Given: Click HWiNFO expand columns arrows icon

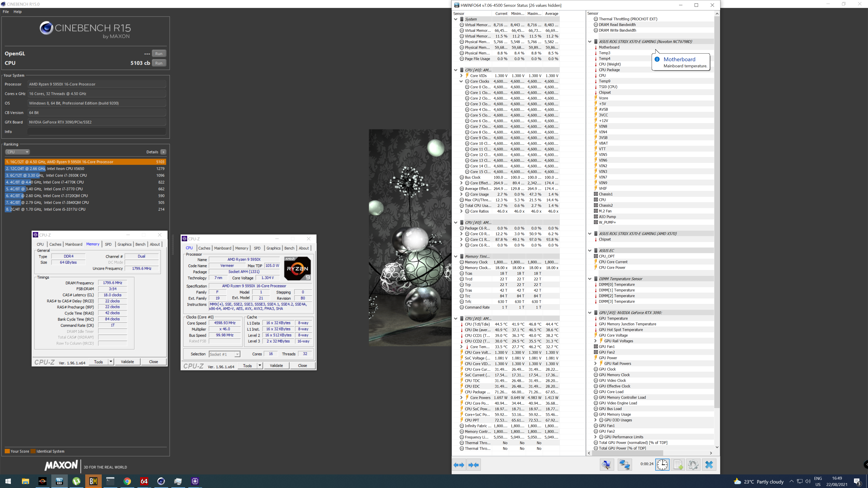Looking at the screenshot, I should click(459, 465).
